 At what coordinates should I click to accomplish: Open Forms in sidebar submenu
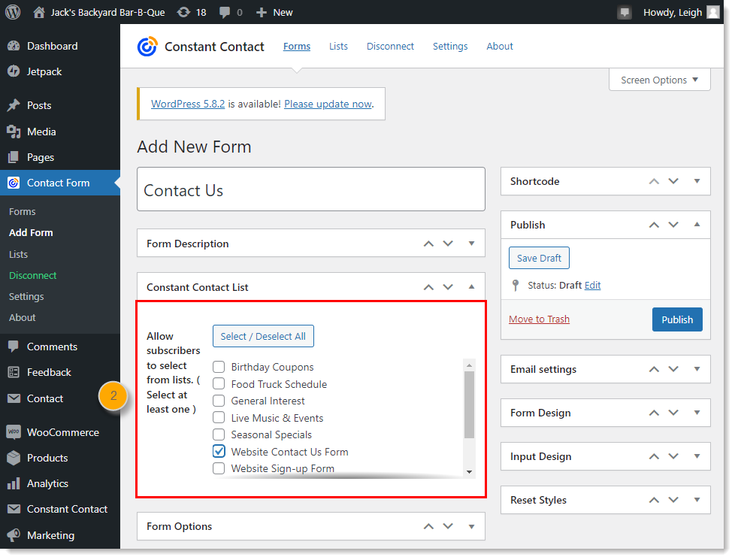tap(22, 211)
